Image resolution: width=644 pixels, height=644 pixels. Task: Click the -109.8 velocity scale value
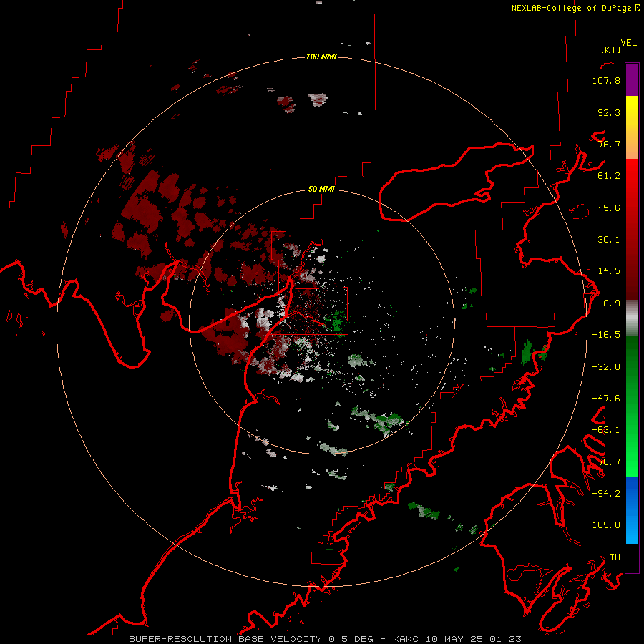pyautogui.click(x=603, y=525)
